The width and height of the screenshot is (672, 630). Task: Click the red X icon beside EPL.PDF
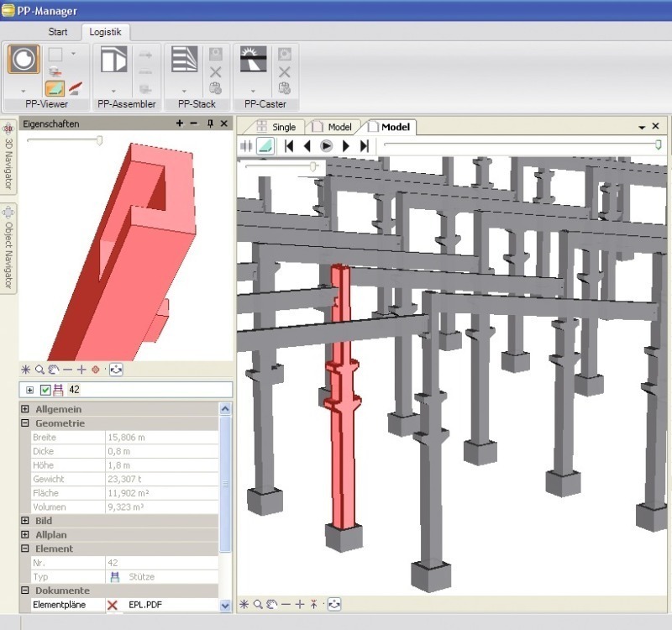[113, 605]
